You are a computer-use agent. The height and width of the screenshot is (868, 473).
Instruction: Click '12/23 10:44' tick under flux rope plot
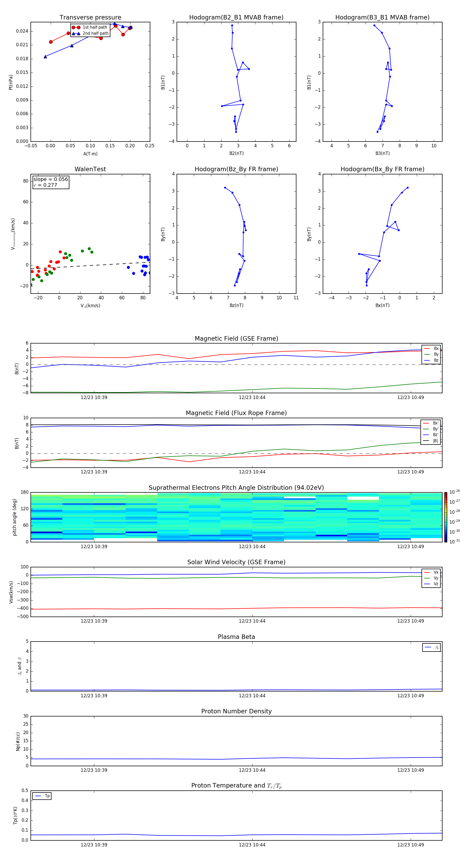coord(252,472)
